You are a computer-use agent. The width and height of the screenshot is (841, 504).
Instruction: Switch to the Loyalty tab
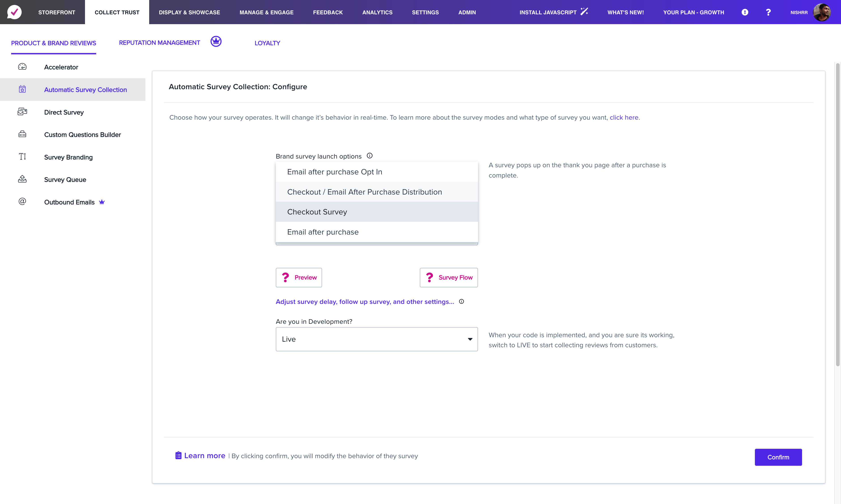(x=267, y=43)
